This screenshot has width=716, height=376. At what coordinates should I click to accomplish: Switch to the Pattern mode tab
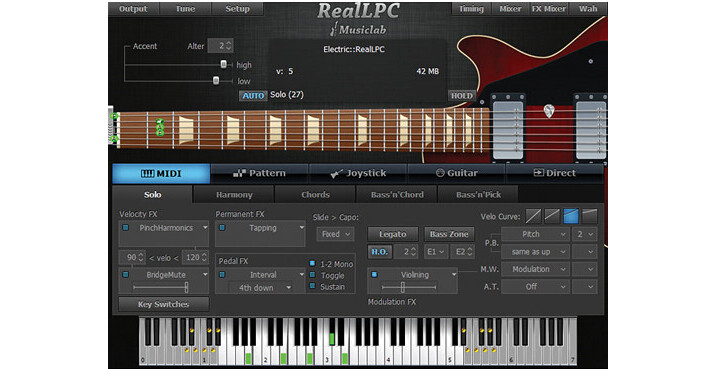click(259, 174)
